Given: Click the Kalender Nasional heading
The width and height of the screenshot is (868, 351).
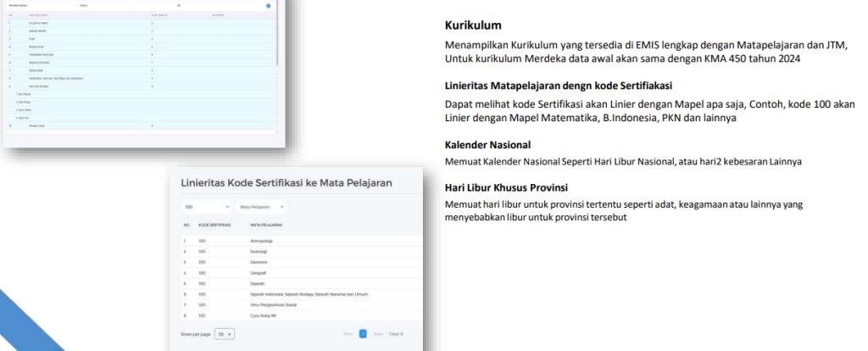Looking at the screenshot, I should 487,144.
